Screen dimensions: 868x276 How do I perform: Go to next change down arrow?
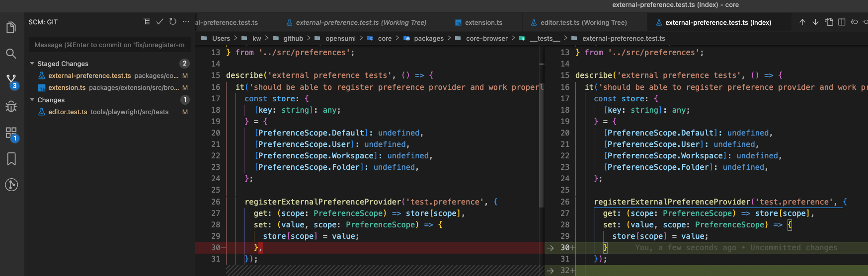(x=815, y=22)
